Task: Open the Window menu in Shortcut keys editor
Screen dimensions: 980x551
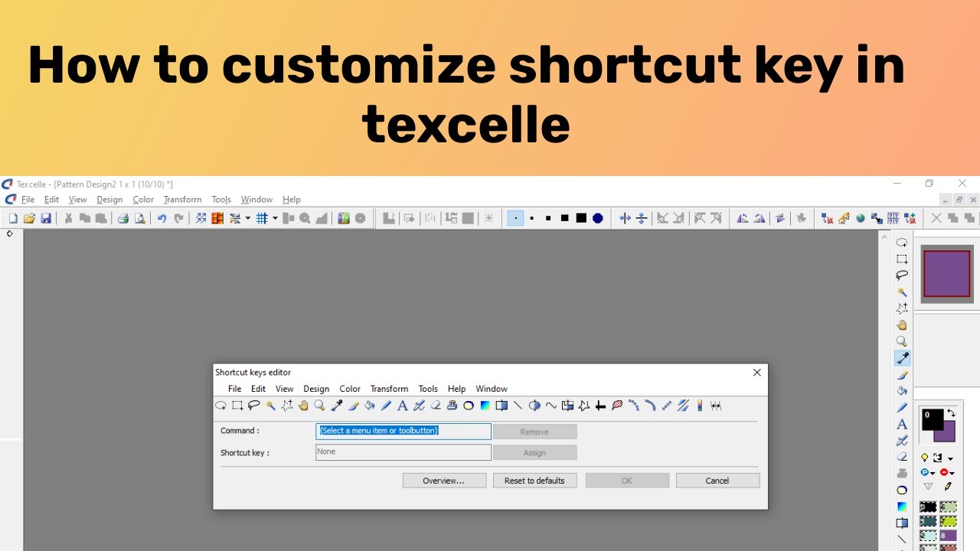Action: click(x=492, y=389)
